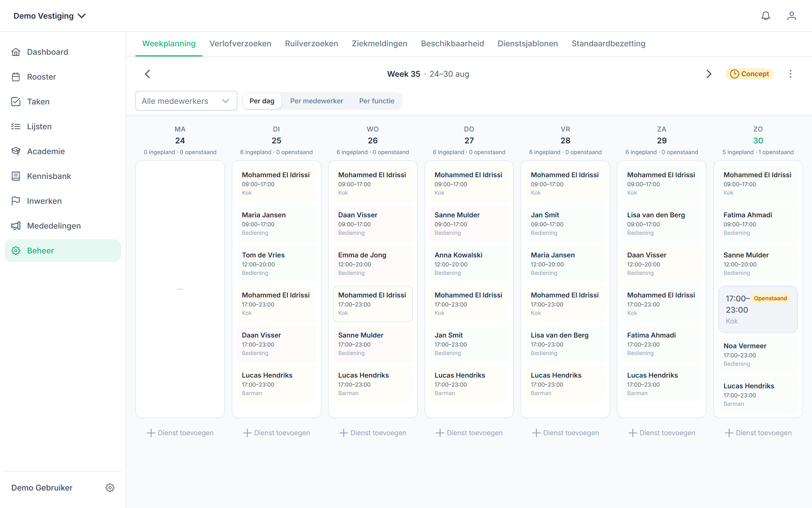Open the three-dot more options menu
This screenshot has height=508, width=812.
[790, 74]
